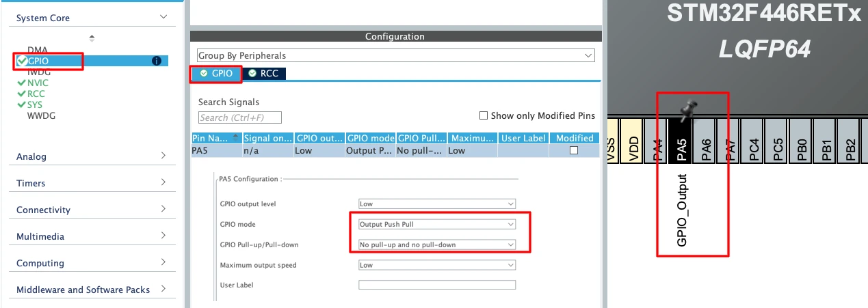868x308 pixels.
Task: Expand Middleware and Software Packs category
Action: tap(163, 289)
